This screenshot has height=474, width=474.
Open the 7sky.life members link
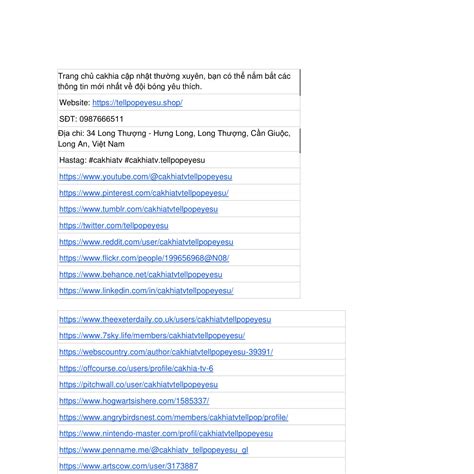(152, 336)
